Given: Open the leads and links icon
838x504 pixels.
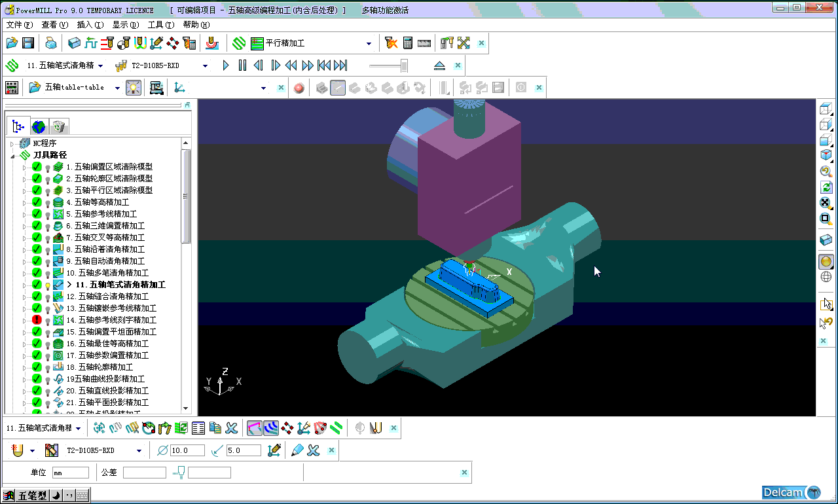Looking at the screenshot, I should coord(140,43).
